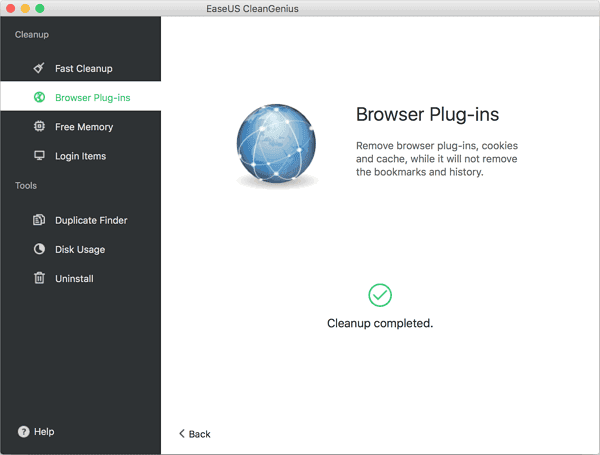Click the trash can icon beside Uninstall

39,278
